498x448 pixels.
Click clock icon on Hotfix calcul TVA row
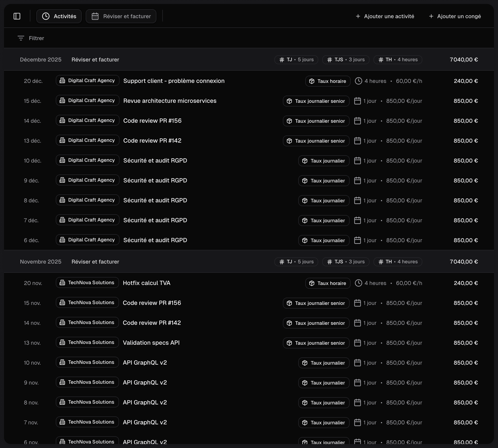click(358, 283)
